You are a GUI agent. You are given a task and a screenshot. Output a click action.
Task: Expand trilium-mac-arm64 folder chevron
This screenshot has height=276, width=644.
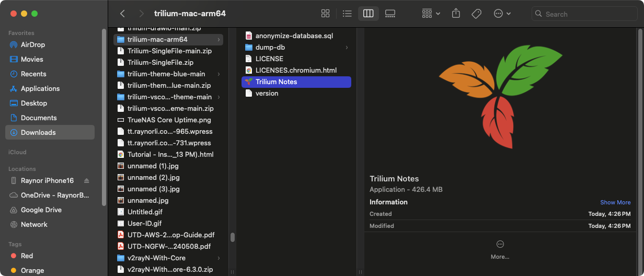(218, 39)
